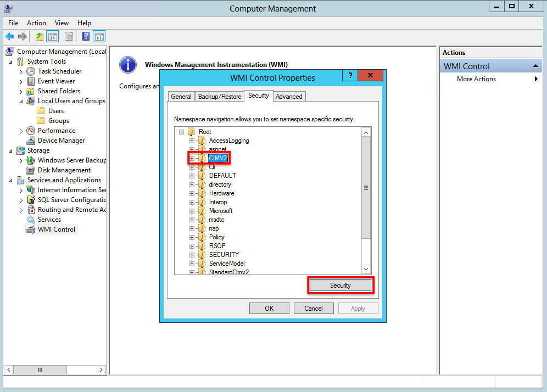This screenshot has width=547, height=392.
Task: Select the Event Viewer icon in tree
Action: pos(31,81)
